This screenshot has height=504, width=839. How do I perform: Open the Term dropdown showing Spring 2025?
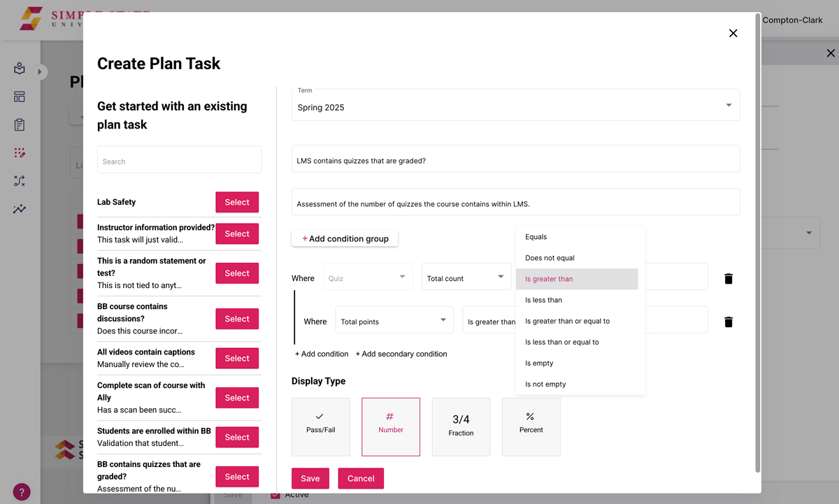tap(515, 105)
